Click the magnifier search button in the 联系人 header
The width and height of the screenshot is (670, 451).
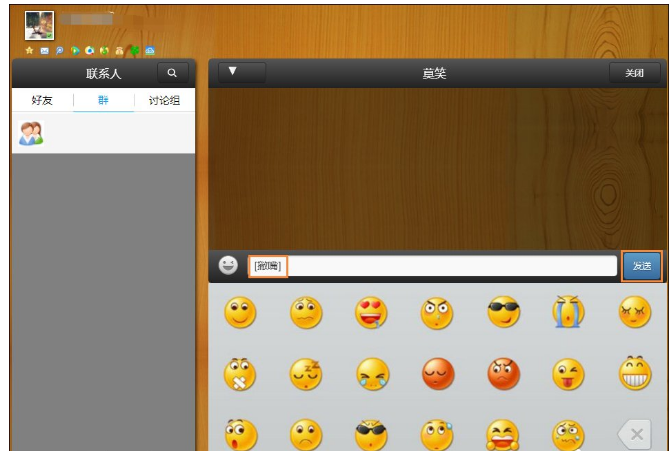click(x=172, y=73)
